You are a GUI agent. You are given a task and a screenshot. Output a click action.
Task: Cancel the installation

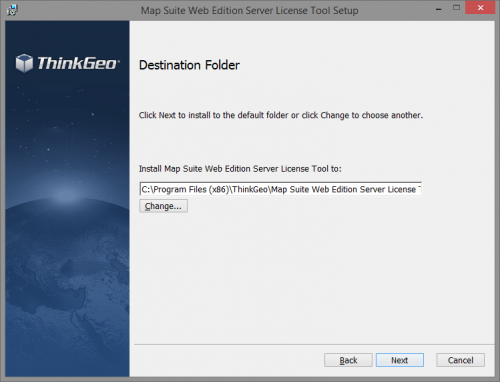pos(460,360)
